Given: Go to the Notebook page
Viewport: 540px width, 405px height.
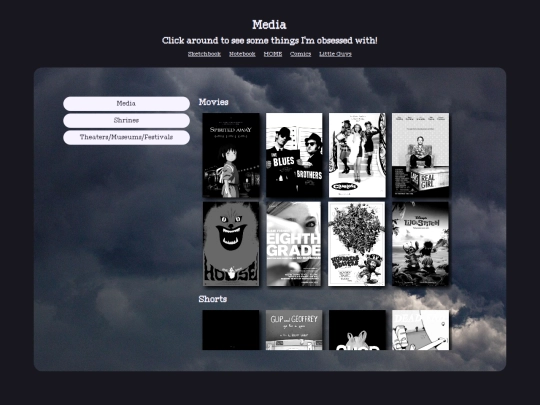Looking at the screenshot, I should [242, 54].
